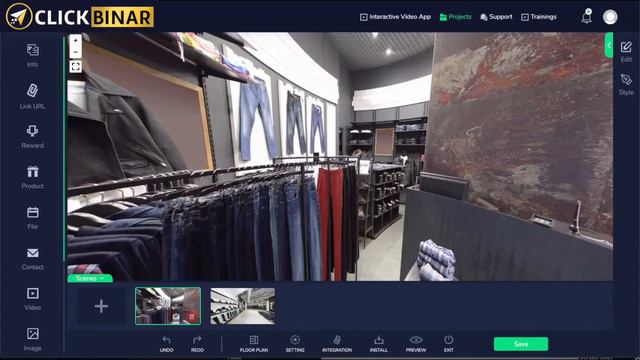This screenshot has height=360, width=640.
Task: Open Support menu item
Action: click(496, 17)
